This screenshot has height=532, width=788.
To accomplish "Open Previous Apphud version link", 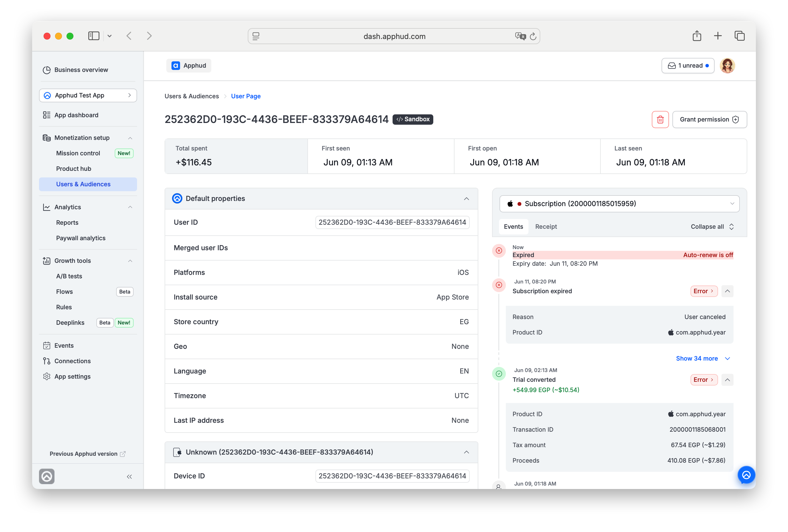I will point(87,454).
